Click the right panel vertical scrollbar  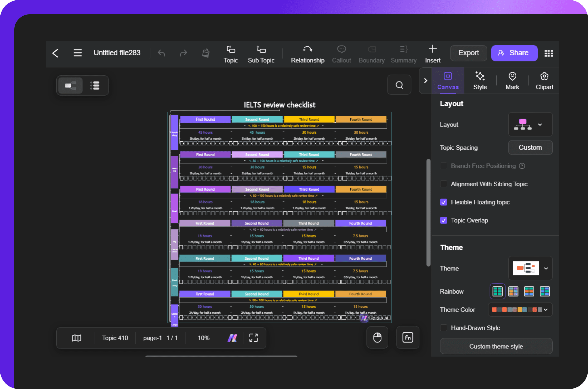click(x=428, y=212)
